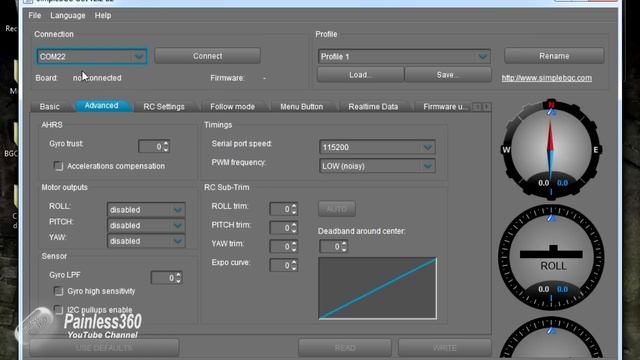Expand the Profile 1 dropdown

coord(483,56)
